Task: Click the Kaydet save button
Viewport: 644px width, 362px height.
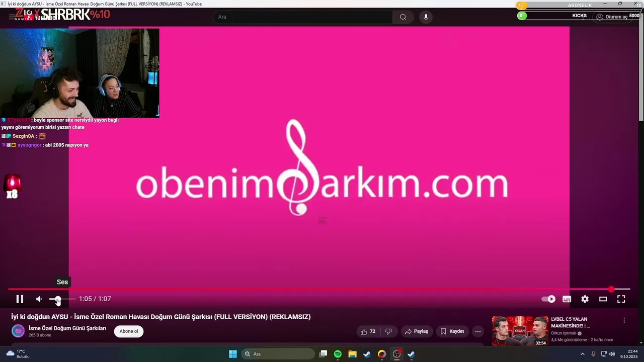Action: (x=452, y=331)
